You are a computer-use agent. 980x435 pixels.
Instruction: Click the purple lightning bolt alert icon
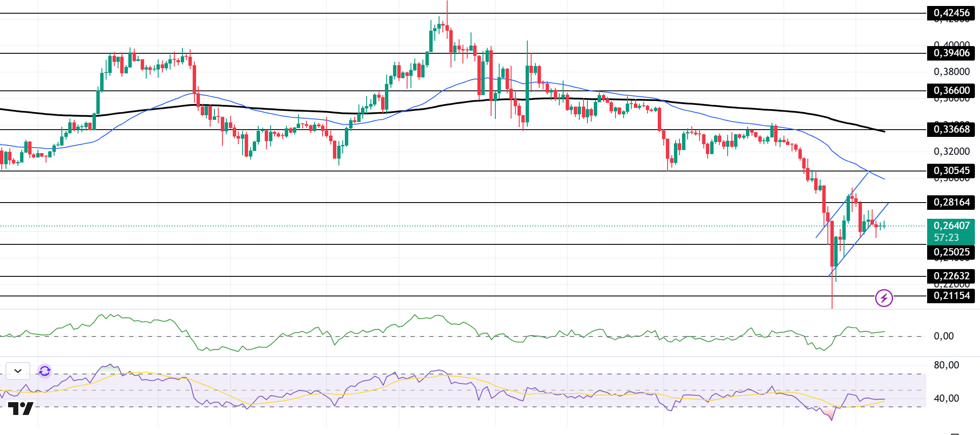(884, 298)
